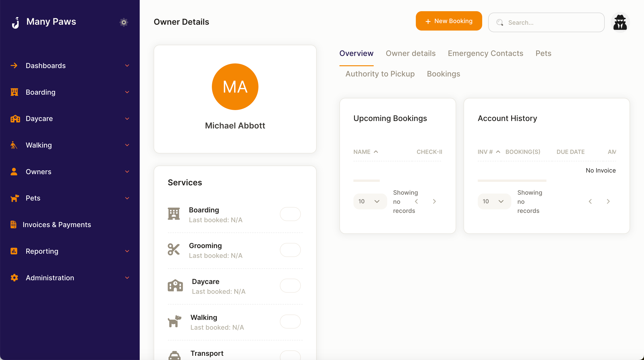Click the Invoices & Payments sidebar icon

14,224
